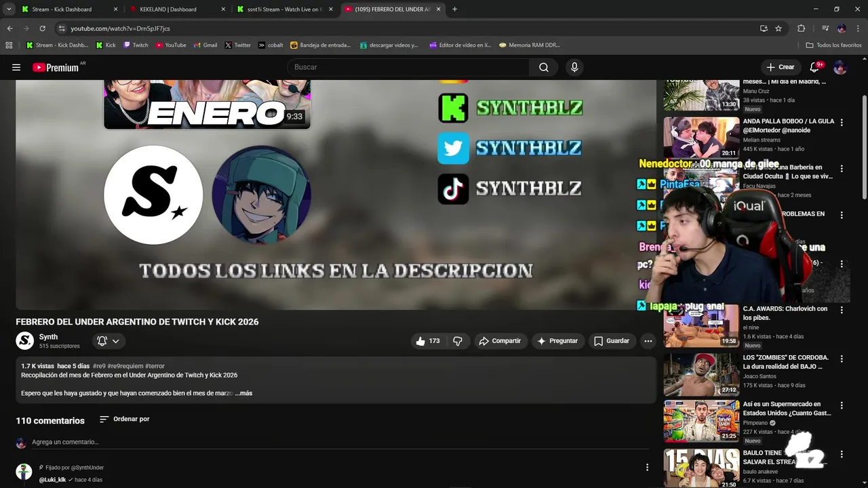This screenshot has width=868, height=488.
Task: Open menu for BAULO TIENE video
Action: click(842, 454)
